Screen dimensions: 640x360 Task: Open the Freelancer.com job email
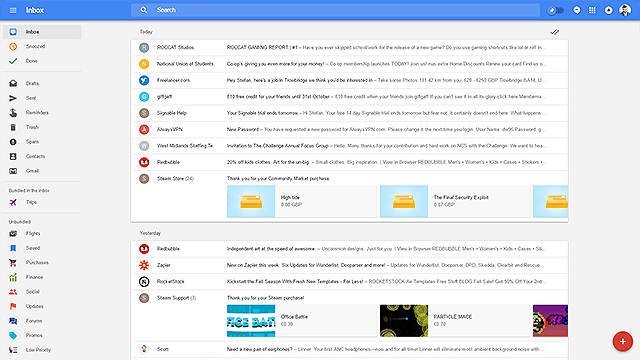tap(349, 80)
